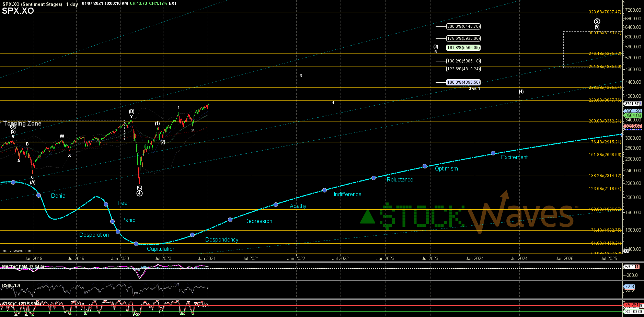644x317 pixels.
Task: Select the MACD(C,EMA,13,34,8) indicator title
Action: [23, 267]
